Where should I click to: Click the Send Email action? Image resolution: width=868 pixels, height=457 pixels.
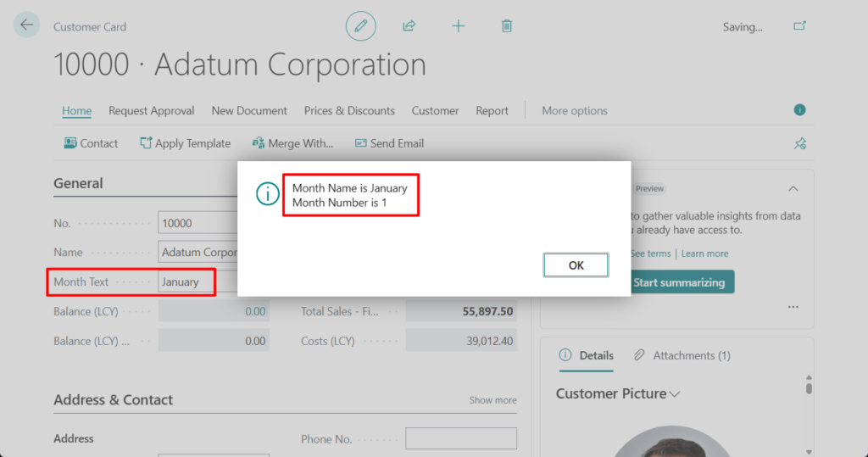(x=389, y=143)
